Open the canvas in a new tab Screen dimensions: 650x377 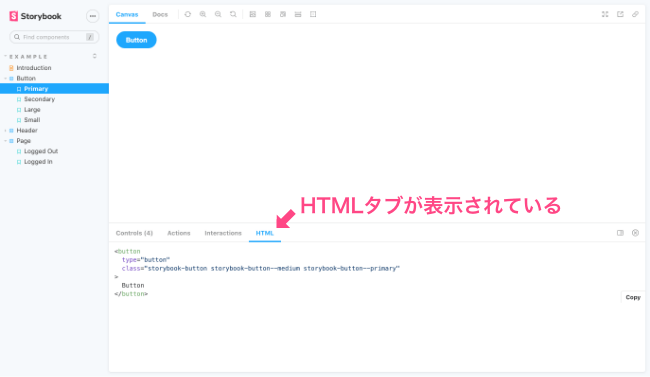pos(620,14)
